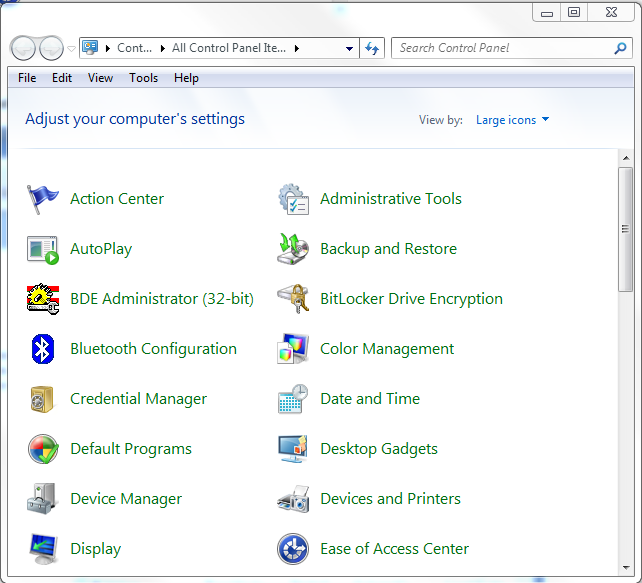Open the Date and Time icon

(x=293, y=399)
